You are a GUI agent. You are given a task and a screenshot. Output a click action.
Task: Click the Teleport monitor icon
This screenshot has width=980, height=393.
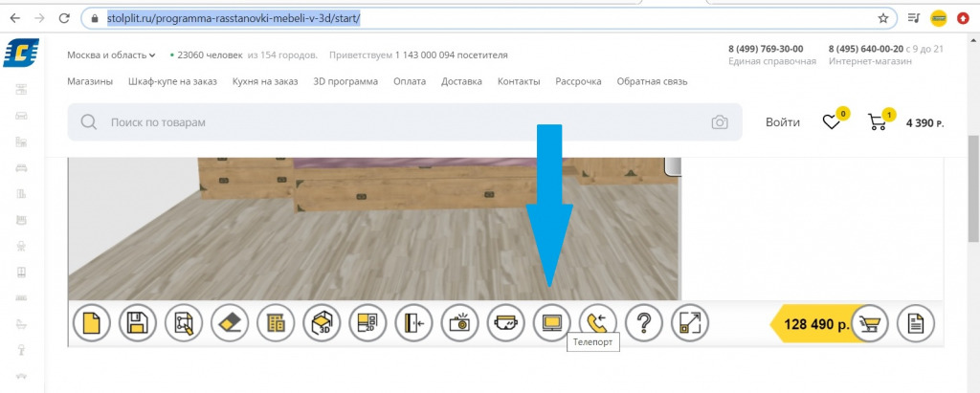[x=552, y=323]
